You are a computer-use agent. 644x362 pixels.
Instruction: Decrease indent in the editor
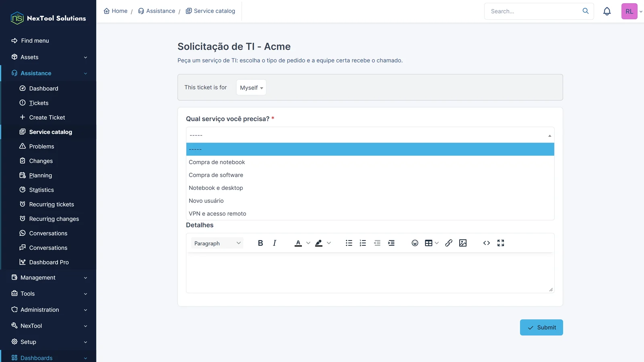point(377,243)
